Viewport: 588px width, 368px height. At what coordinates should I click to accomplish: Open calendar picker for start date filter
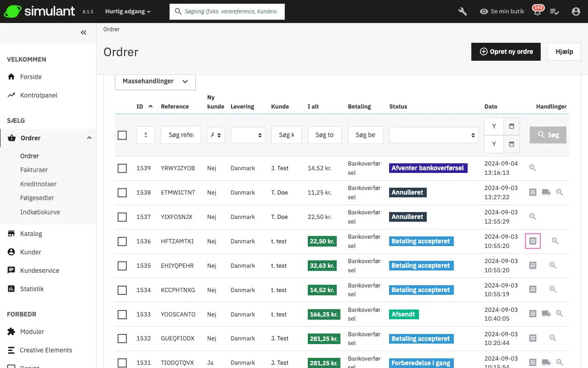(511, 126)
